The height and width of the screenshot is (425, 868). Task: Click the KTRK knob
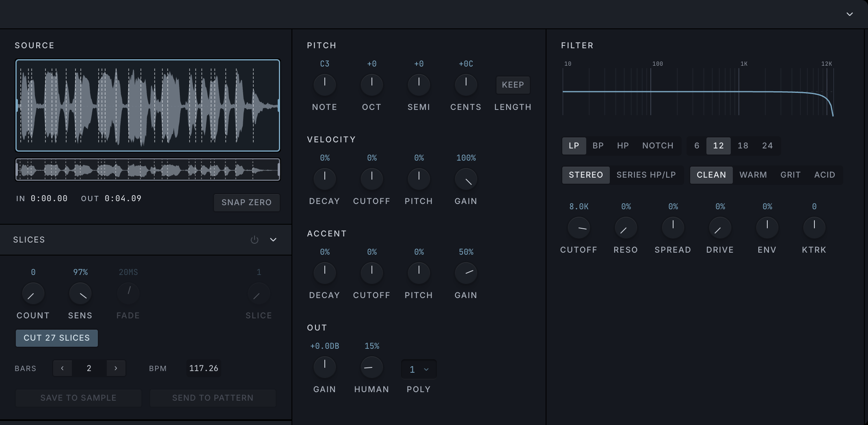coord(814,227)
